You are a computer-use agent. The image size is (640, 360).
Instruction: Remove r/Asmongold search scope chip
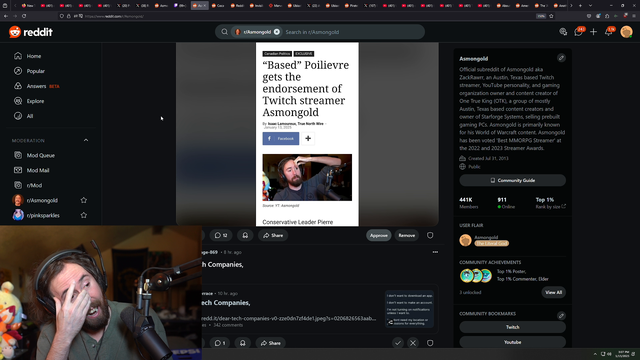point(277,32)
